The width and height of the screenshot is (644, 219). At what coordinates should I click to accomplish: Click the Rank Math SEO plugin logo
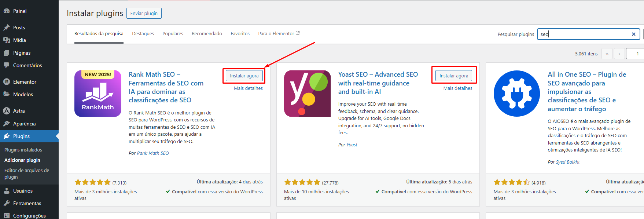(x=98, y=94)
